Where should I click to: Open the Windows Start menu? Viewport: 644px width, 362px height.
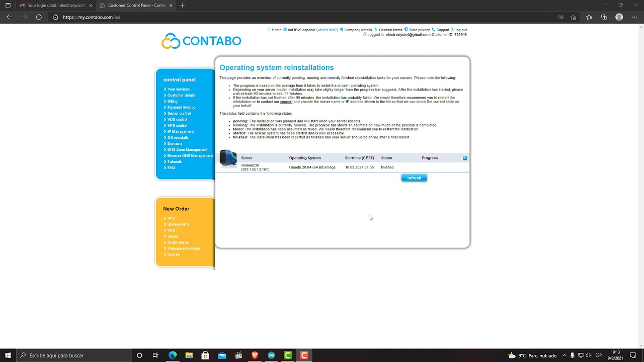click(8, 355)
